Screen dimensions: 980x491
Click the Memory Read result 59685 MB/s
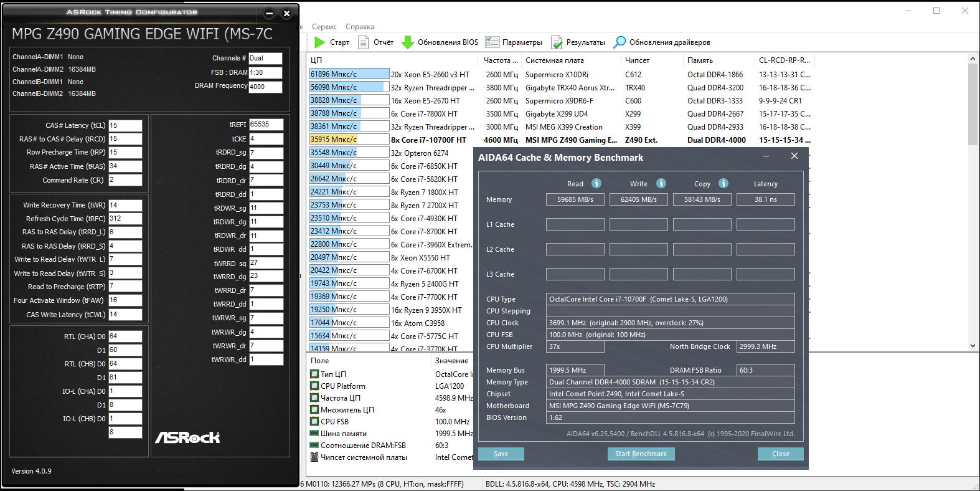coord(575,199)
